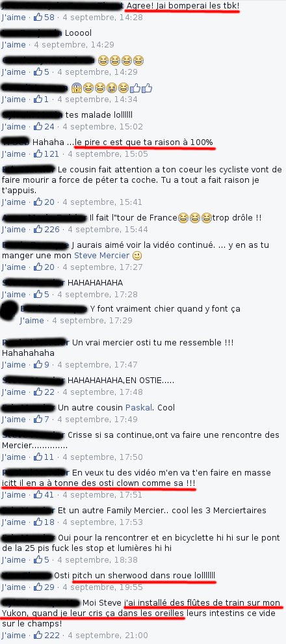
Task: Click the thumbs-up icon showing 9 likes
Action: [x=38, y=364]
